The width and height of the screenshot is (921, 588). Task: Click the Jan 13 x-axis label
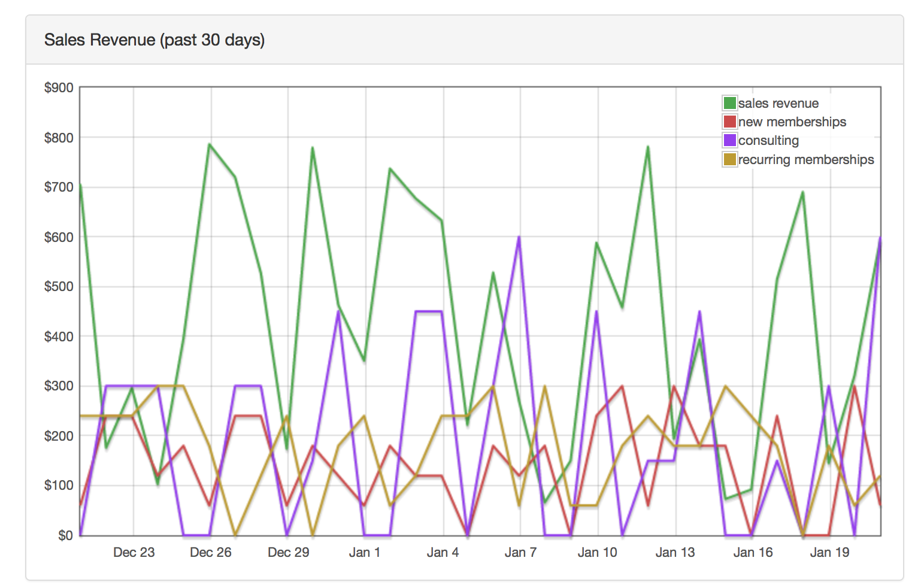(675, 552)
